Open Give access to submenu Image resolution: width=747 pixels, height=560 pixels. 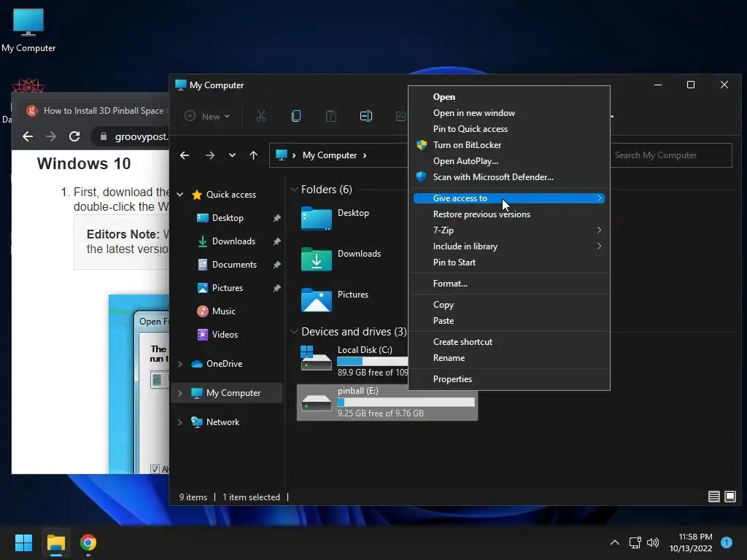point(509,198)
